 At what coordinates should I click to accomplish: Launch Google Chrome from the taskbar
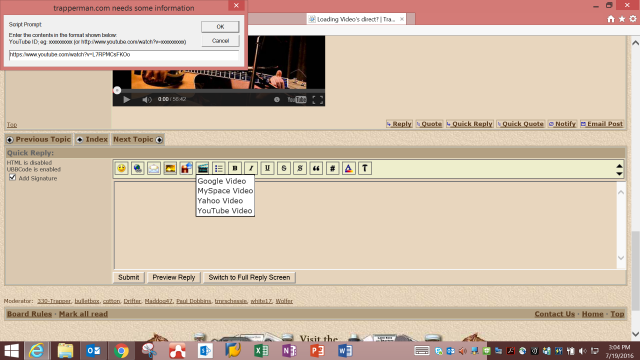(121, 351)
